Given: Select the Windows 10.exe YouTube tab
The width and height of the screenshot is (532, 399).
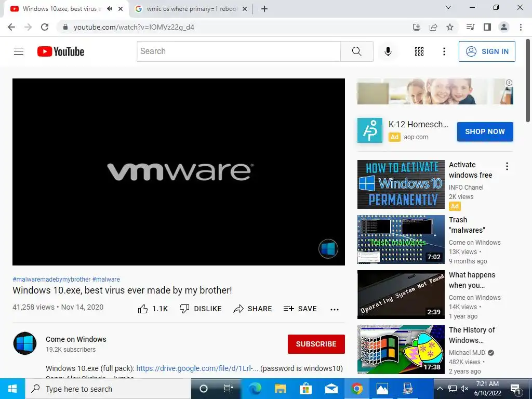Looking at the screenshot, I should (62, 9).
